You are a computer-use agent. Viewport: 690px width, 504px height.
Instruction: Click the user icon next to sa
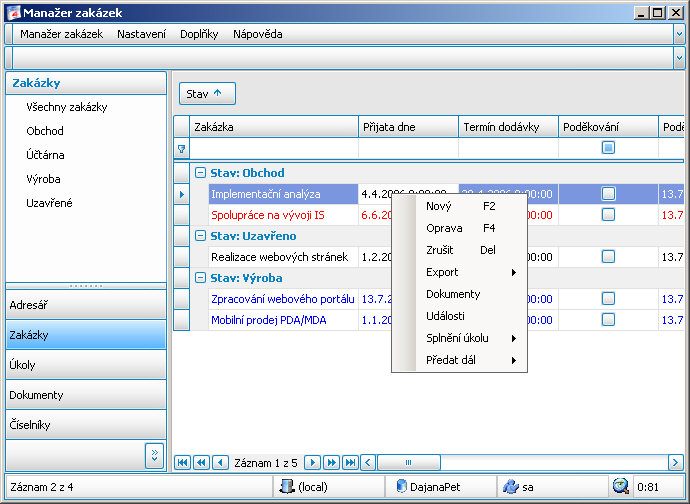point(510,487)
